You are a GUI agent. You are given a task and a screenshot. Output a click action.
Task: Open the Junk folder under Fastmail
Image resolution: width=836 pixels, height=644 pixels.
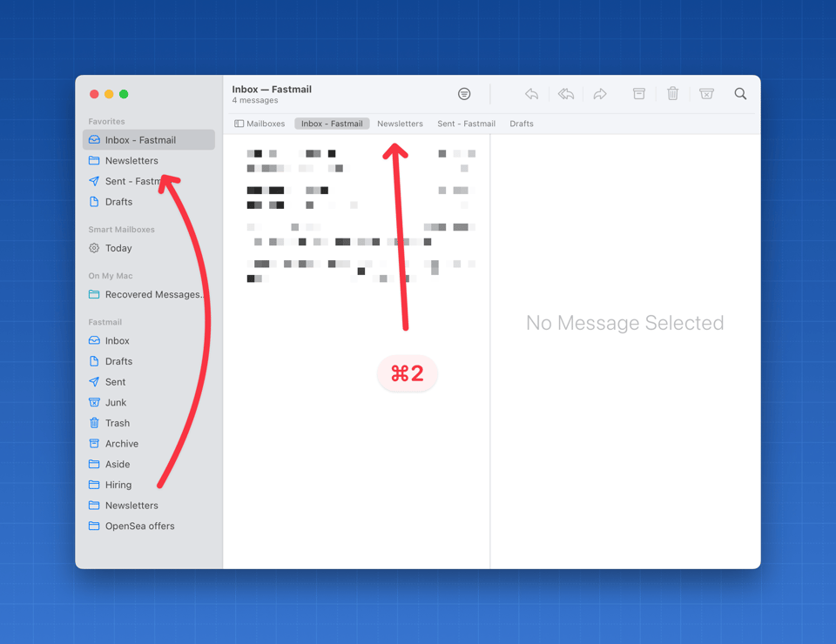pyautogui.click(x=116, y=403)
